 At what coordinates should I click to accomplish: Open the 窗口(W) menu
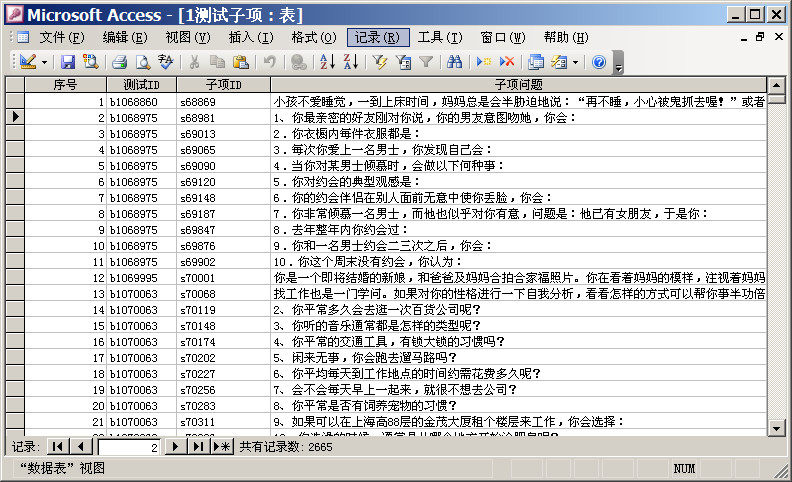[x=503, y=37]
